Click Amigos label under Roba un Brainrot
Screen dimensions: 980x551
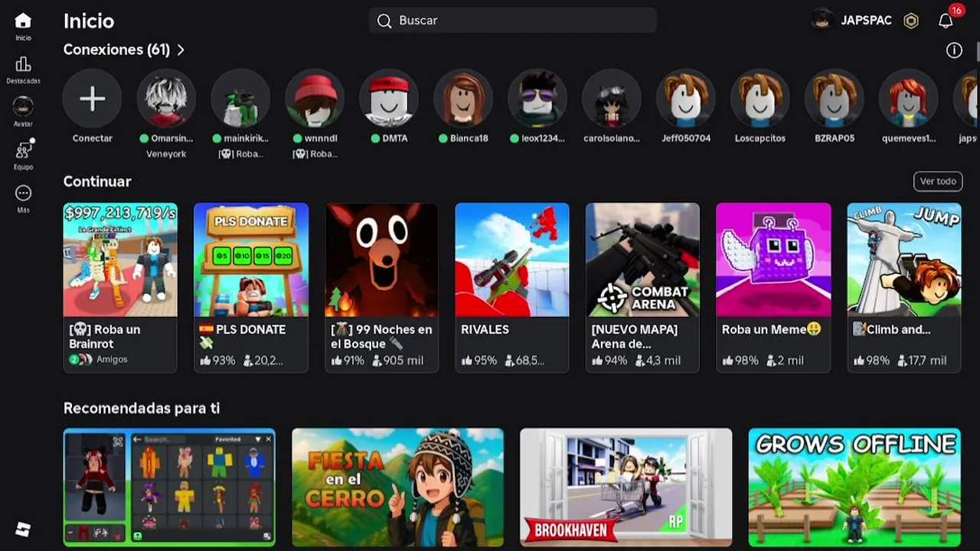point(112,359)
